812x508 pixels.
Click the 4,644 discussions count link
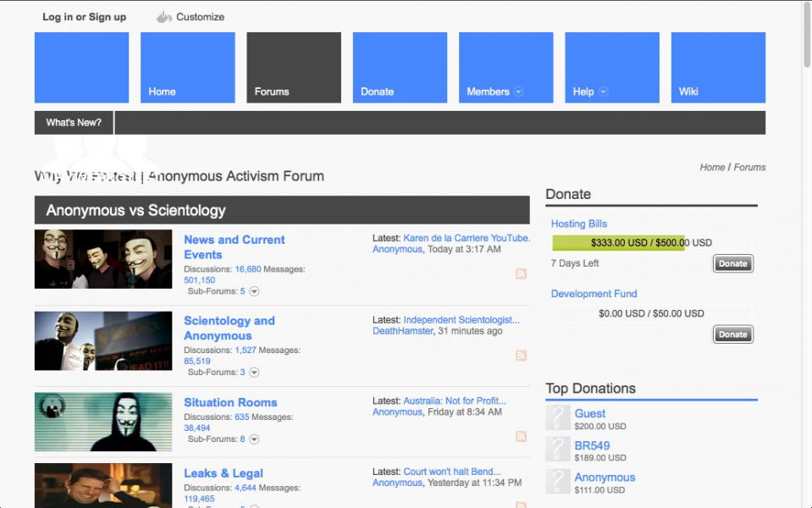246,488
